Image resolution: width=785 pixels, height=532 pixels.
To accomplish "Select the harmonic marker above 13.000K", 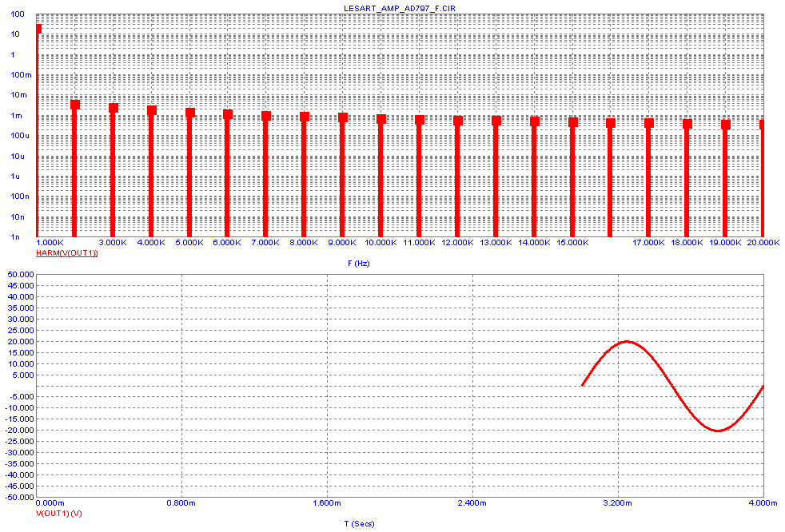I will [496, 121].
